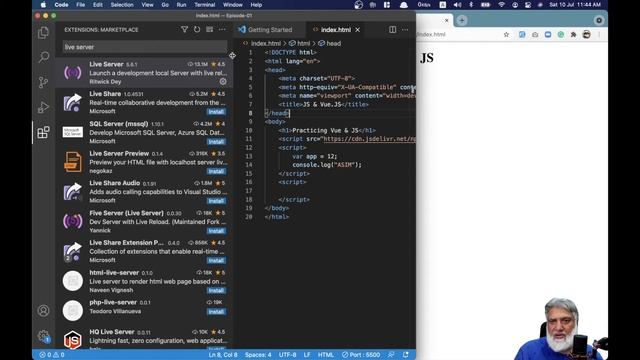
Task: Change encoding via UTF-8 status item
Action: pos(287,355)
